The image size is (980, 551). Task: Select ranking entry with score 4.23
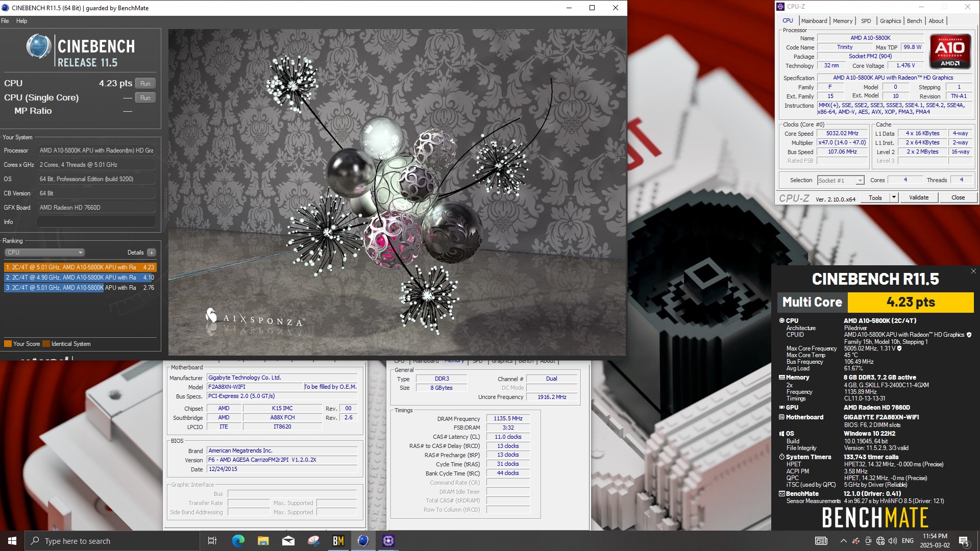(80, 267)
